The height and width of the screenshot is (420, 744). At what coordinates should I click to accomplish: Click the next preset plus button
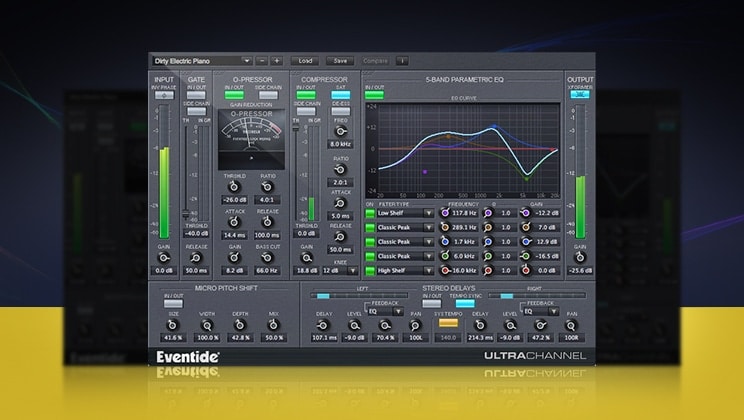click(x=277, y=61)
